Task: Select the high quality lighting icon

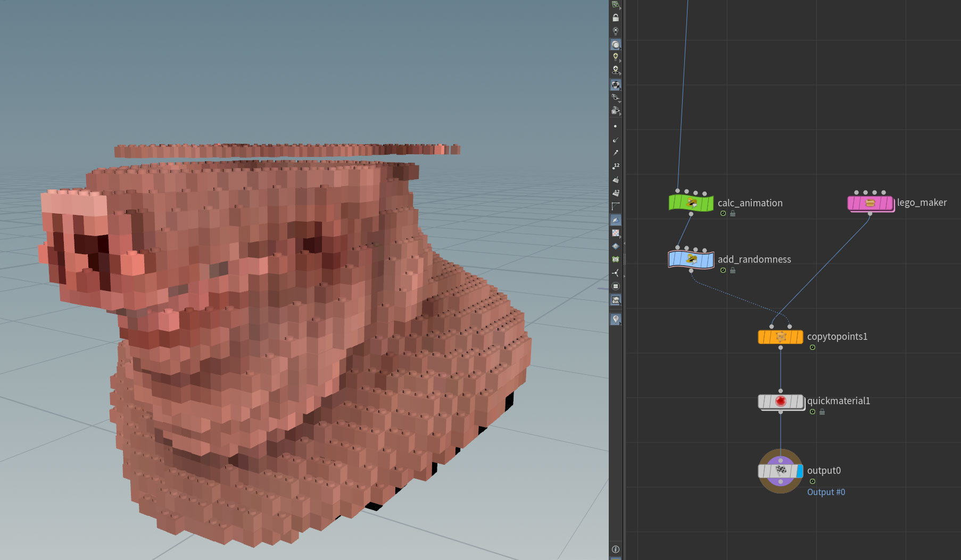Action: pos(616,70)
